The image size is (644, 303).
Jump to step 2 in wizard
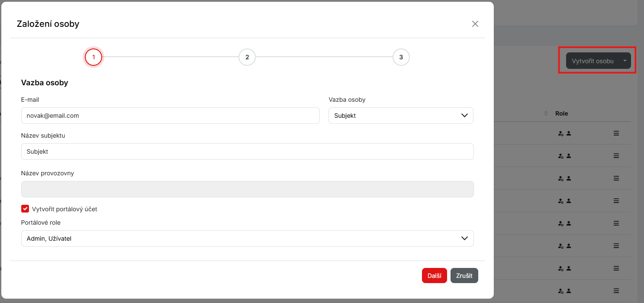[x=247, y=57]
